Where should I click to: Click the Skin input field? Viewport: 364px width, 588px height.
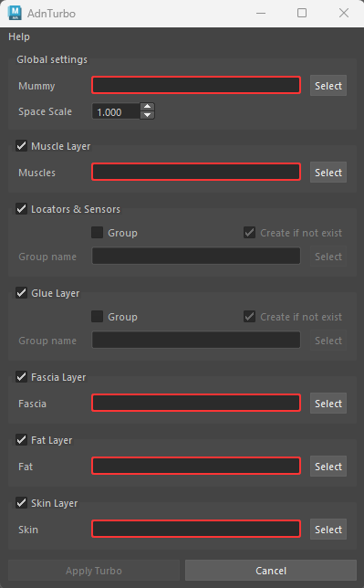[x=196, y=529]
